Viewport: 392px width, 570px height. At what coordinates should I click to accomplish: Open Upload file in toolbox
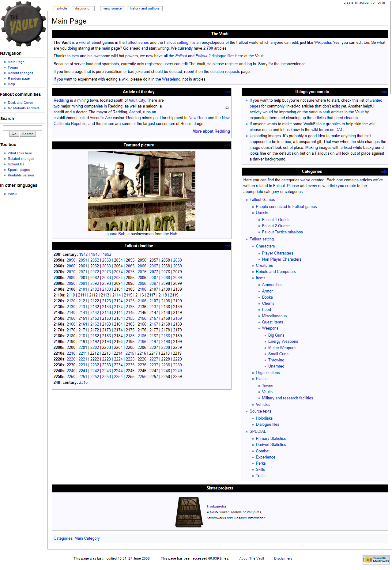(16, 164)
